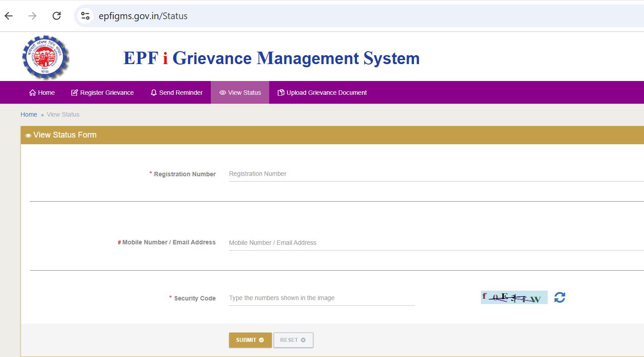Open the Upload Grievance Document menu item
Viewport: 644px width, 357px height.
[322, 93]
